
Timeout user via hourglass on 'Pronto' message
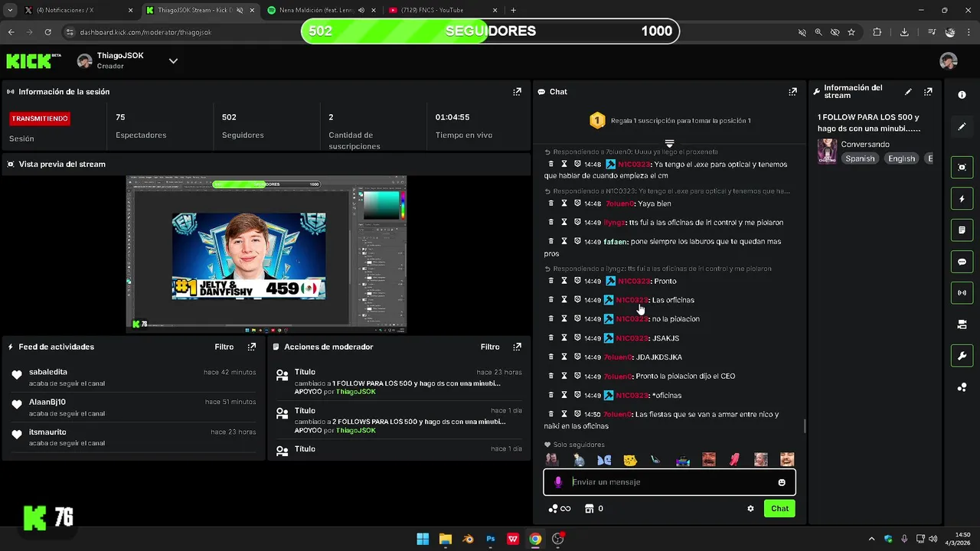[564, 281]
